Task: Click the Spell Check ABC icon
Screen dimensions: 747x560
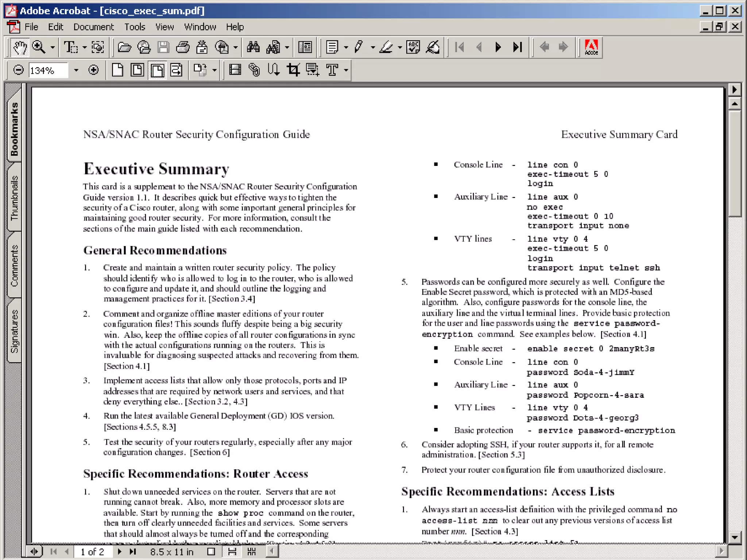Action: click(x=413, y=47)
